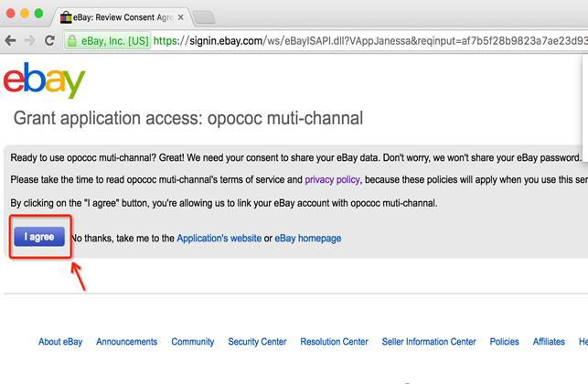Open the privacy policy link
This screenshot has height=384, width=588.
pyautogui.click(x=332, y=179)
